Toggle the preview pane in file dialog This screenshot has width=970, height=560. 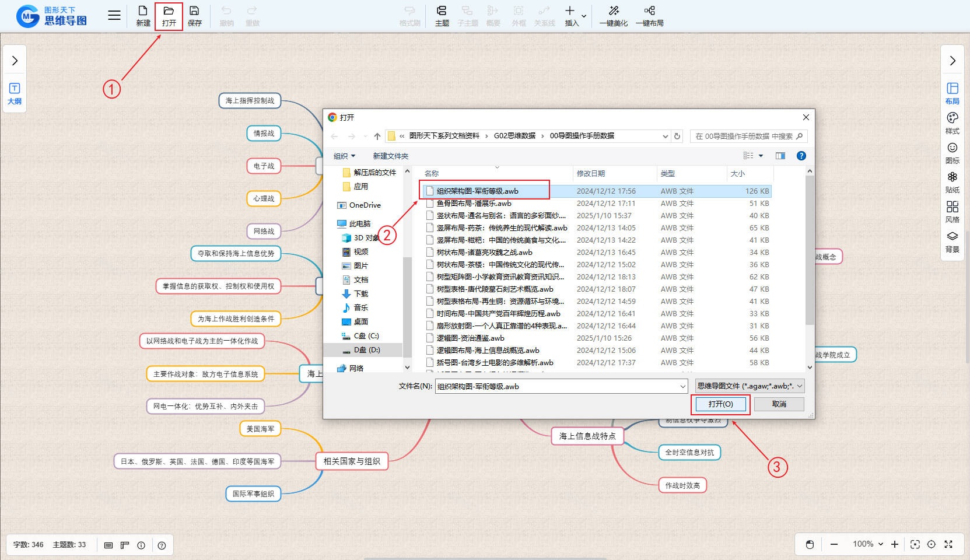tap(780, 156)
